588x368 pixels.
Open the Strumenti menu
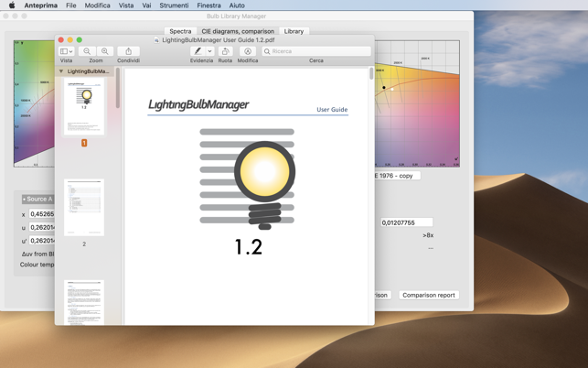click(174, 5)
